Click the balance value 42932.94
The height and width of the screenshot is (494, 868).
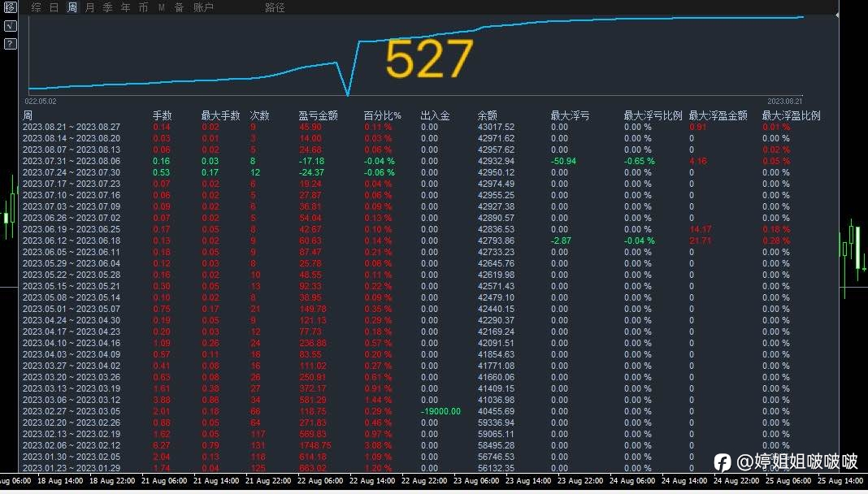(x=496, y=161)
